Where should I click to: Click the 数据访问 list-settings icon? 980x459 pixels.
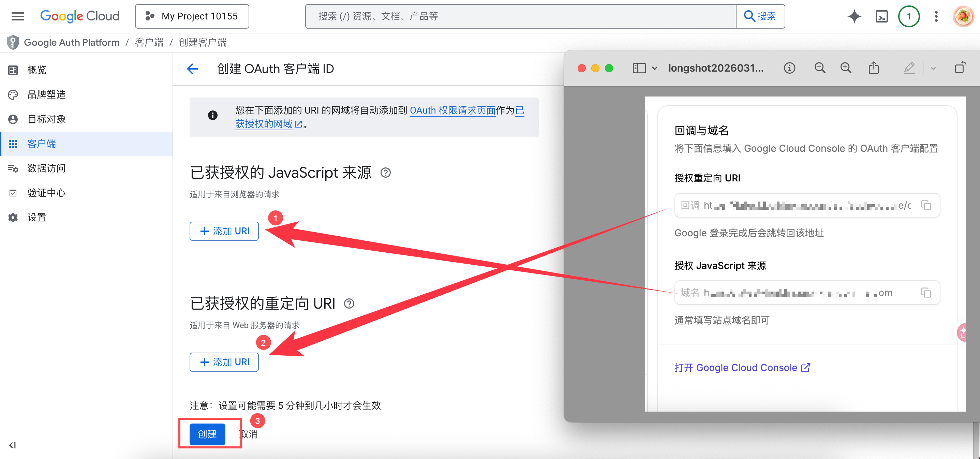tap(13, 168)
